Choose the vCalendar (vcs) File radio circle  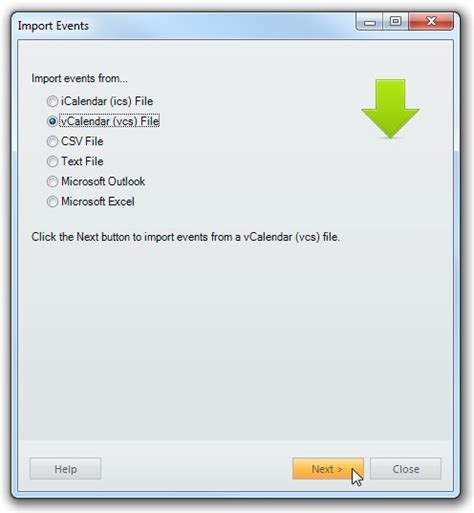click(x=52, y=121)
